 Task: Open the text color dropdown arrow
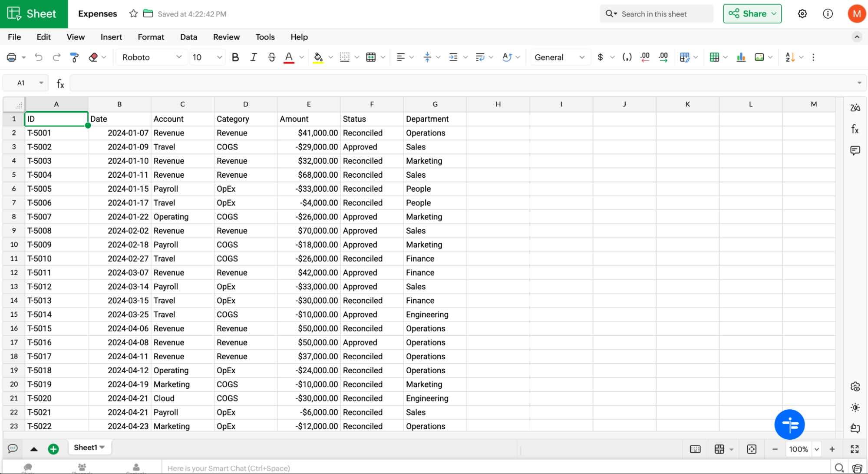pos(301,57)
